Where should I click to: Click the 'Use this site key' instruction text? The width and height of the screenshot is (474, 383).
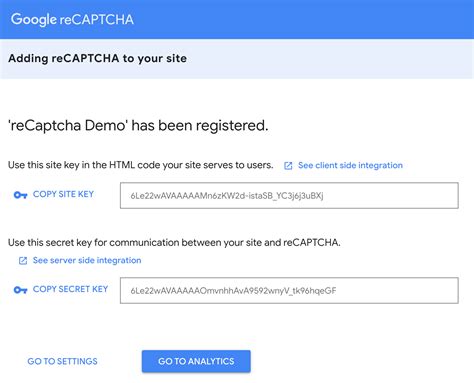coord(141,165)
